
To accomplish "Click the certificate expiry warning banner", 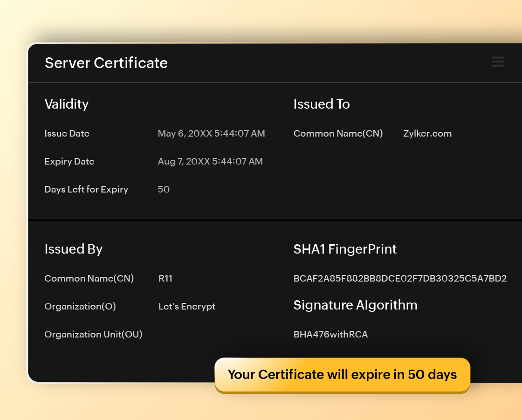I will 343,375.
